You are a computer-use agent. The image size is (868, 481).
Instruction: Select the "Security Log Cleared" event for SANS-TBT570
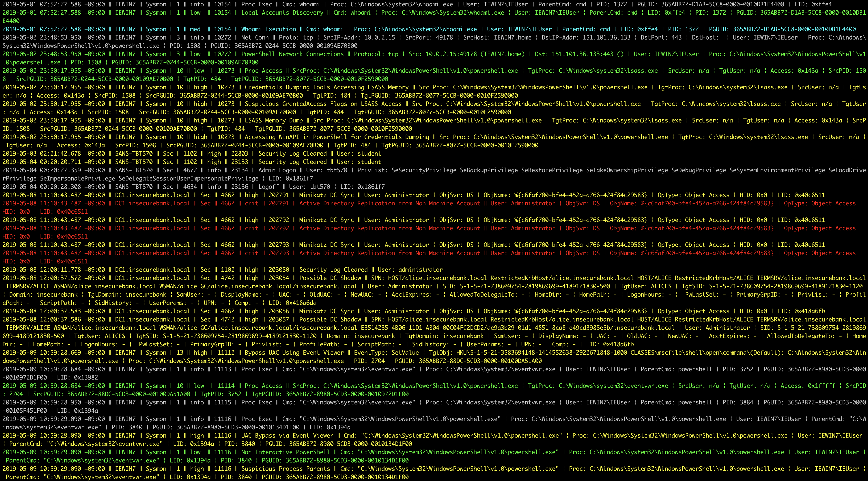(290, 153)
